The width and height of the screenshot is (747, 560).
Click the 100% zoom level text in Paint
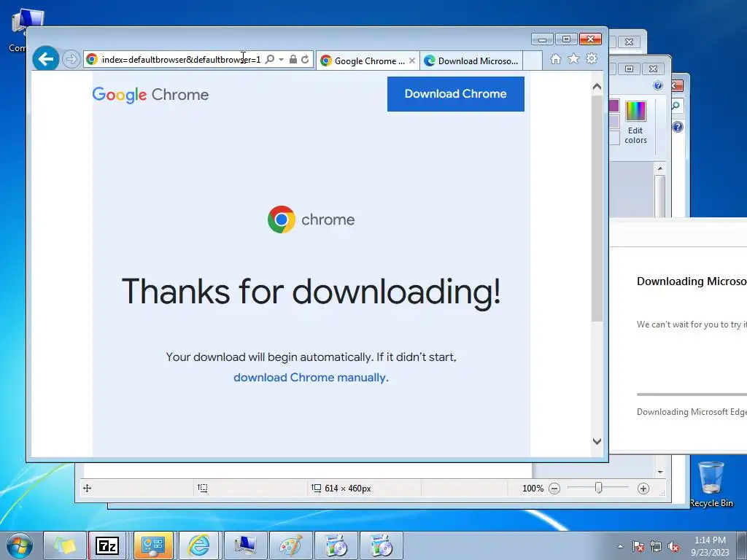pos(533,489)
